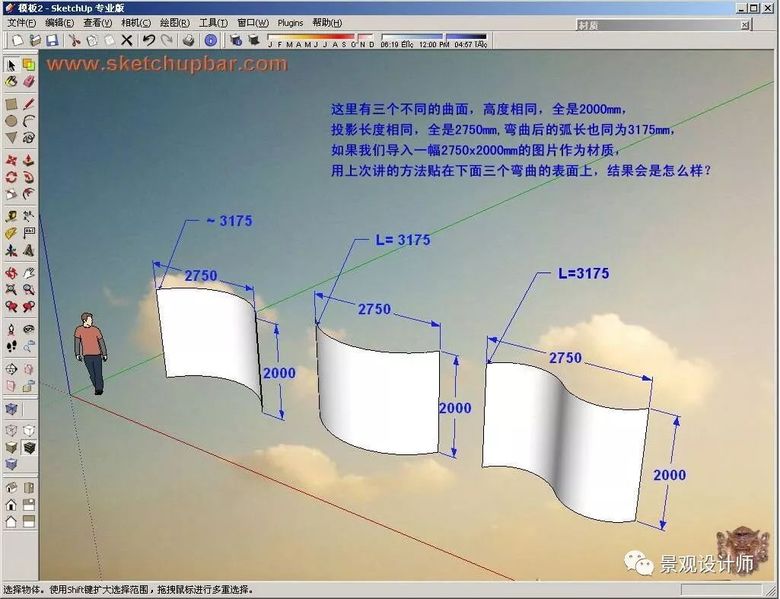Viewport: 780px width, 599px height.
Task: Expand the 窗口(W) window menu
Action: tap(252, 22)
